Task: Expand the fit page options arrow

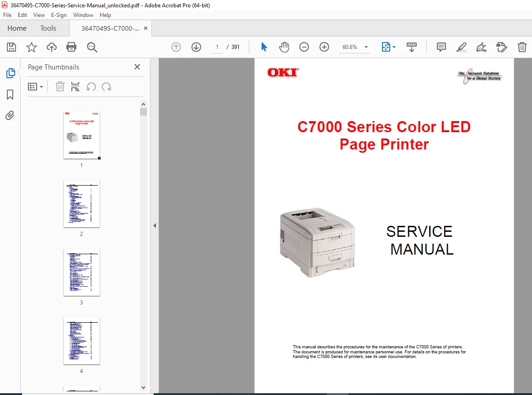Action: (x=394, y=47)
